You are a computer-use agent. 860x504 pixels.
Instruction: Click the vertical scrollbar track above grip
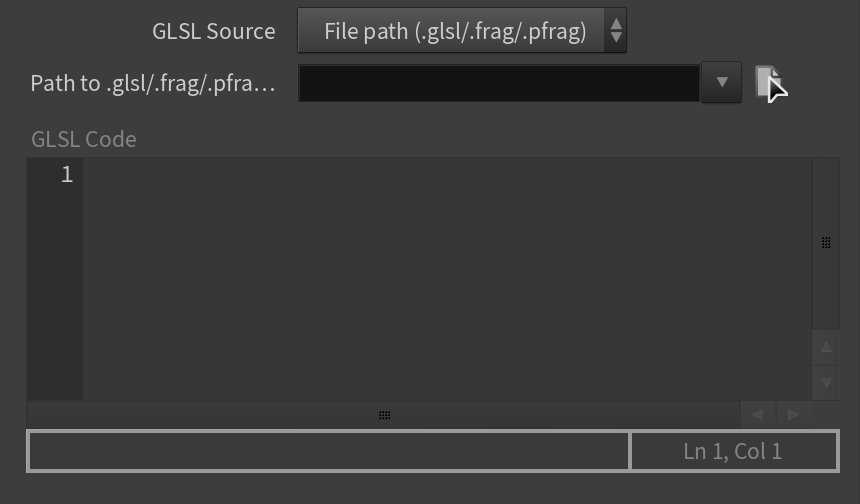[826, 197]
